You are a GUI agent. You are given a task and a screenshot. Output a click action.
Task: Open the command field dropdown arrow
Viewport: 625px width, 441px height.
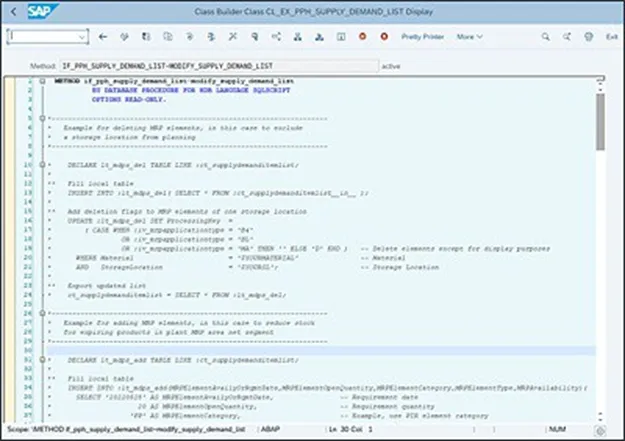tap(82, 37)
